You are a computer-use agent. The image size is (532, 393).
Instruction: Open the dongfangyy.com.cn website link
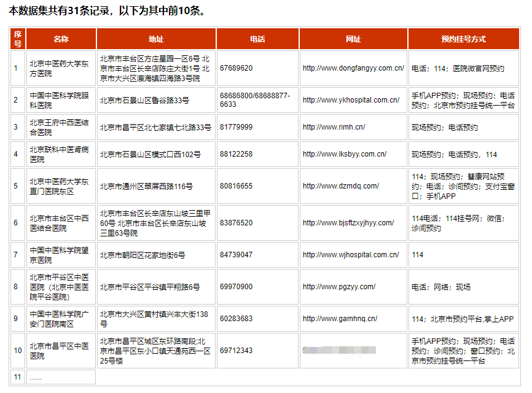click(353, 68)
